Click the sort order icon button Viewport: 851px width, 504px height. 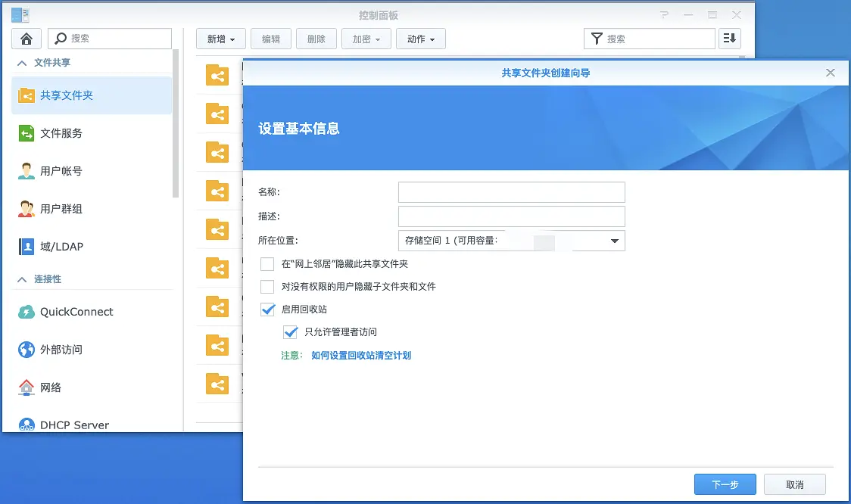(x=730, y=39)
